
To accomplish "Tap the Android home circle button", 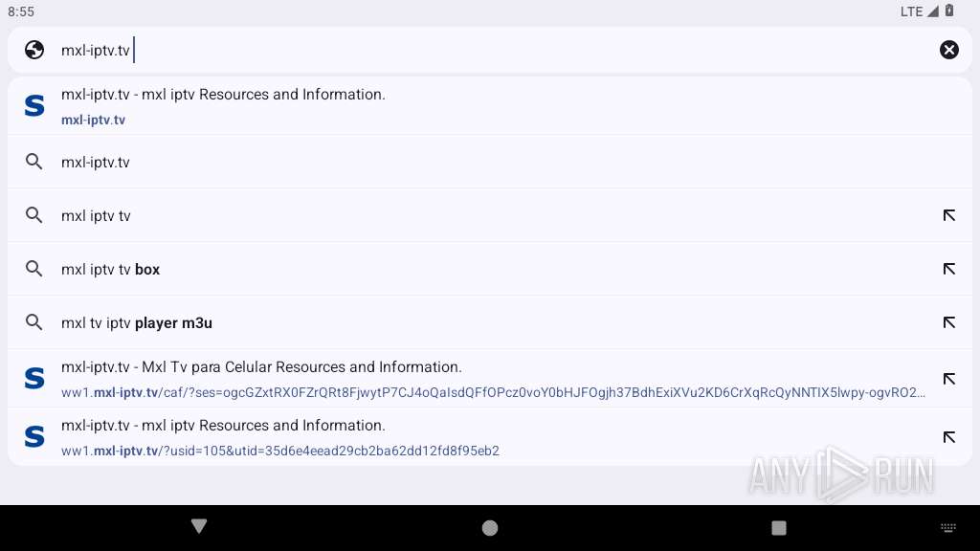I will tap(490, 528).
